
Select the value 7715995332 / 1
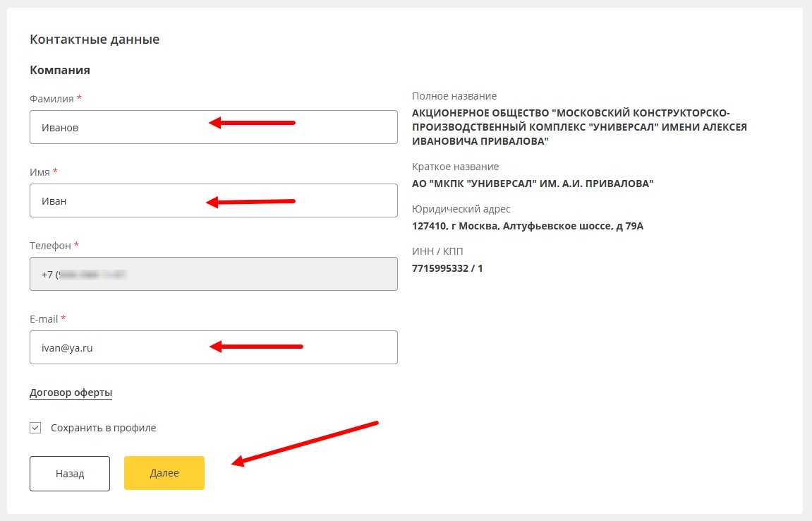point(447,268)
